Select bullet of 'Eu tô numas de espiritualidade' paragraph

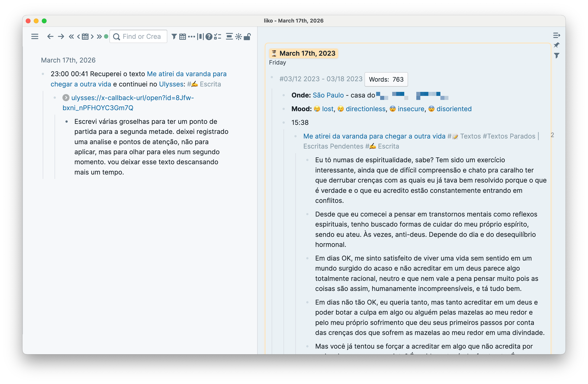307,160
